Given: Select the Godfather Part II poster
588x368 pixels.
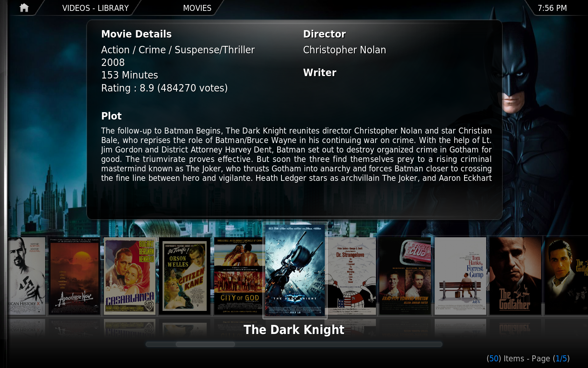Looking at the screenshot, I should tap(566, 276).
